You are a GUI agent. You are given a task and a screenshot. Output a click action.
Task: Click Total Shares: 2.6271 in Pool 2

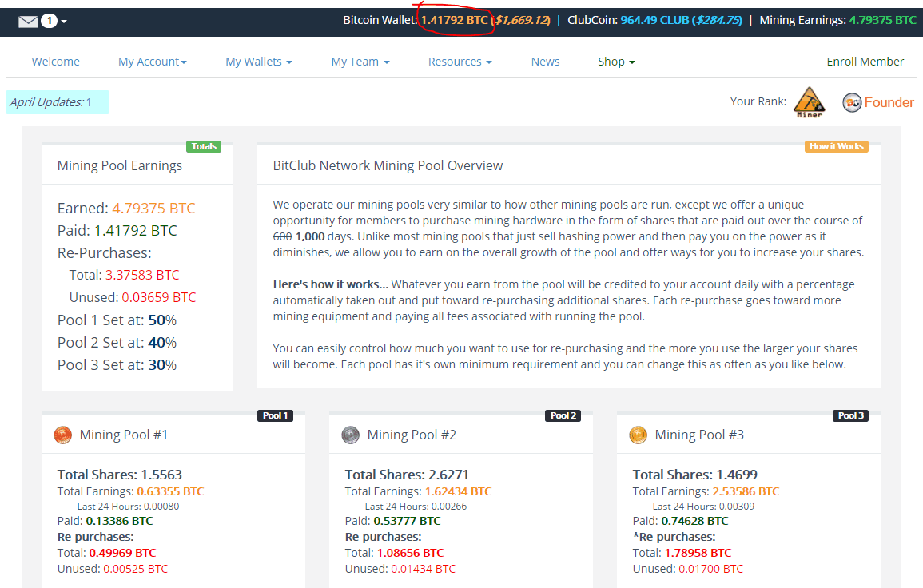[407, 475]
